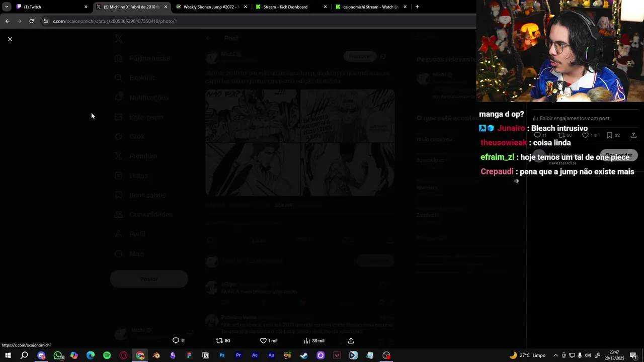The image size is (644, 362).
Task: Close the Twitch tab
Action: (x=86, y=7)
